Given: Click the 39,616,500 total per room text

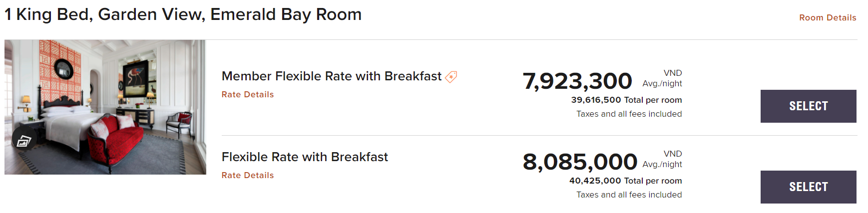Looking at the screenshot, I should (x=626, y=100).
